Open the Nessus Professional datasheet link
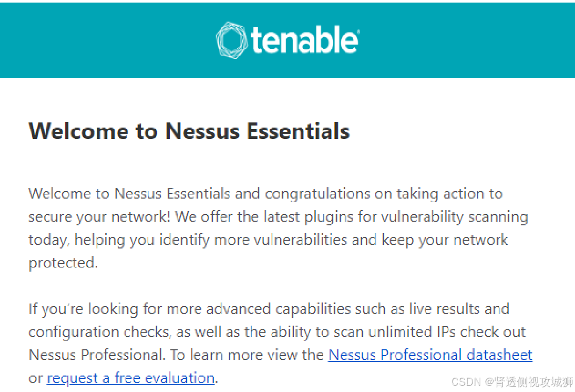The image size is (575, 392). click(x=430, y=355)
